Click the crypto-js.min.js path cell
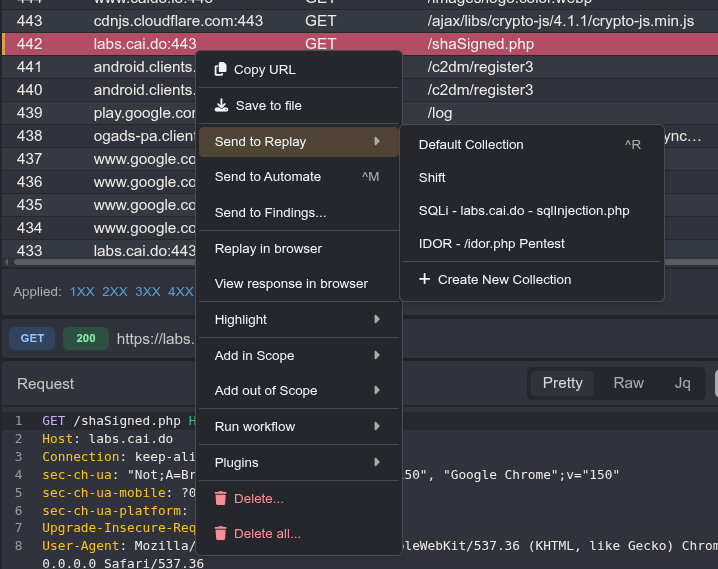 click(x=560, y=21)
